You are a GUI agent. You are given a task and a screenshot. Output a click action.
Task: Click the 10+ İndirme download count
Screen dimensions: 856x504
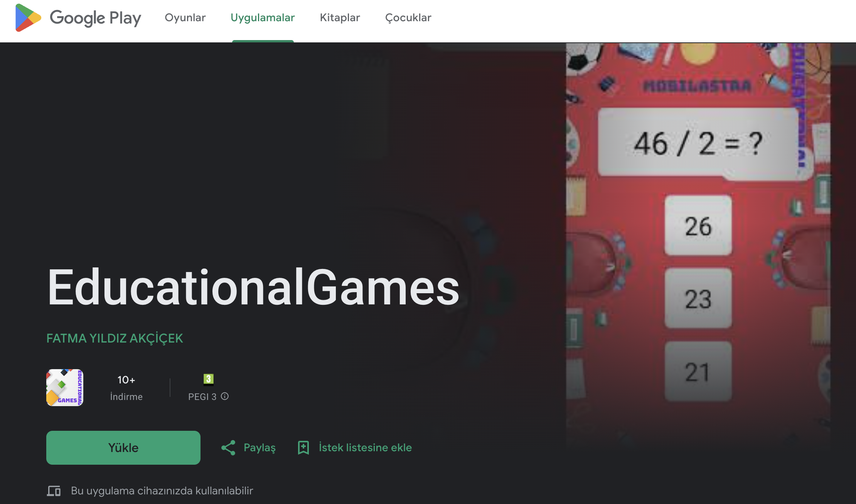pyautogui.click(x=126, y=388)
